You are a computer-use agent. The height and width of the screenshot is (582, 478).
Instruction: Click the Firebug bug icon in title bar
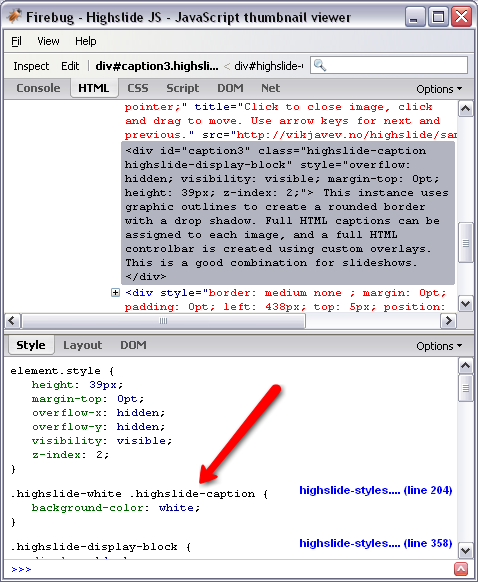tap(14, 16)
